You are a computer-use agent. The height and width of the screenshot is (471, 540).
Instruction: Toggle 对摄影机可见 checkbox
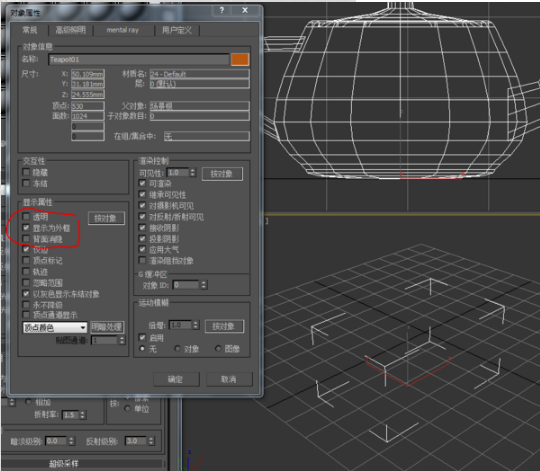coord(142,206)
